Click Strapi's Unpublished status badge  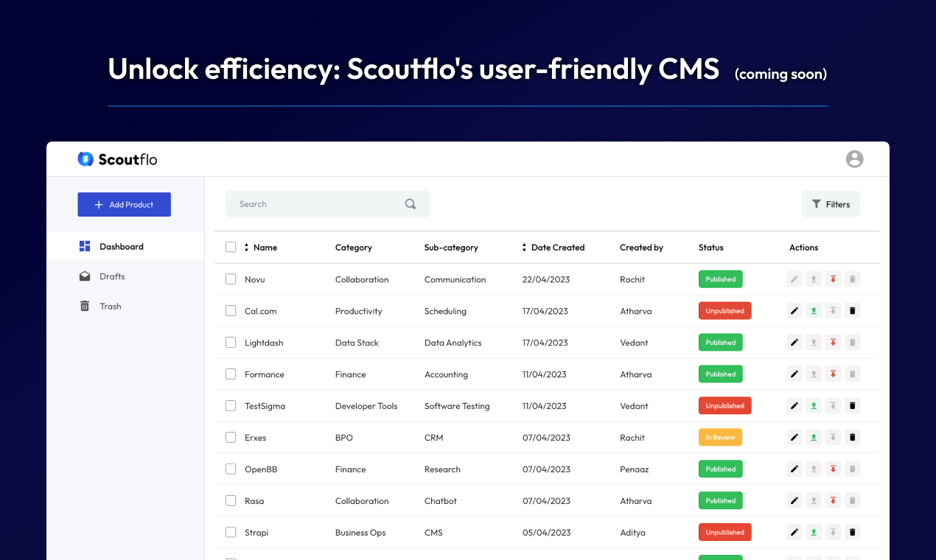pos(725,533)
